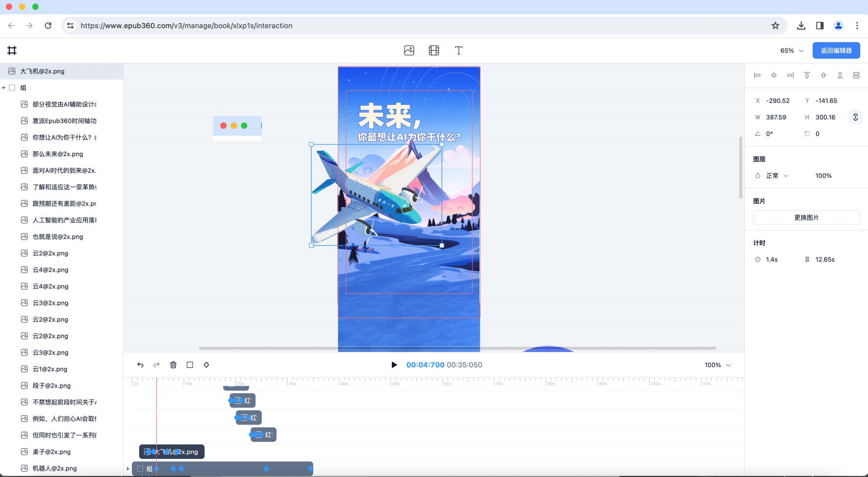Image resolution: width=868 pixels, height=477 pixels.
Task: Select the insert video film icon
Action: (434, 50)
